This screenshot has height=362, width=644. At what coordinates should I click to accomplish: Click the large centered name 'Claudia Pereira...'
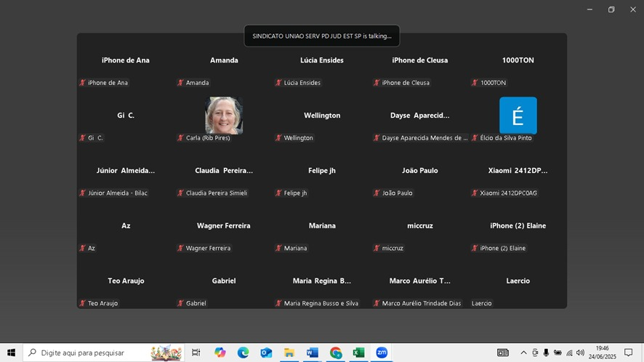click(x=224, y=171)
